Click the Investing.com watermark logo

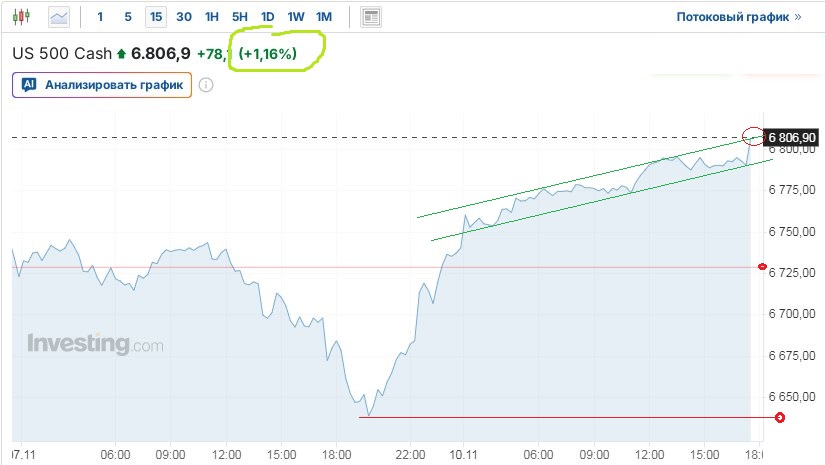(94, 345)
